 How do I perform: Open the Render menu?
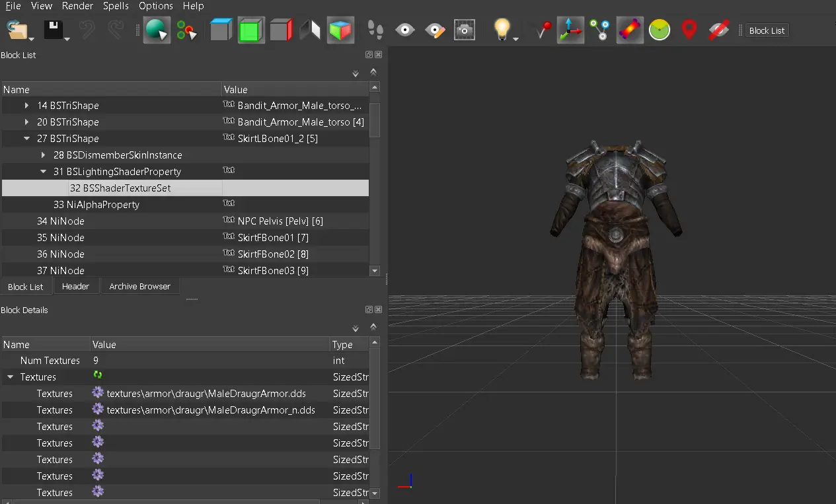[x=77, y=6]
